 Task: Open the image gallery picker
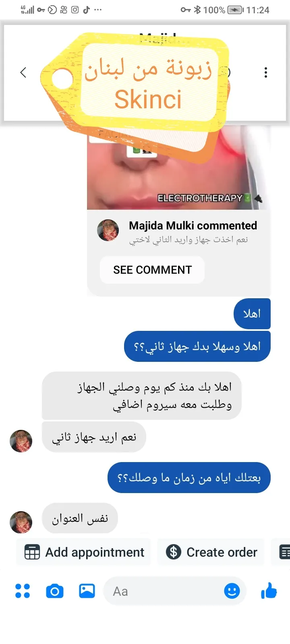tap(87, 591)
